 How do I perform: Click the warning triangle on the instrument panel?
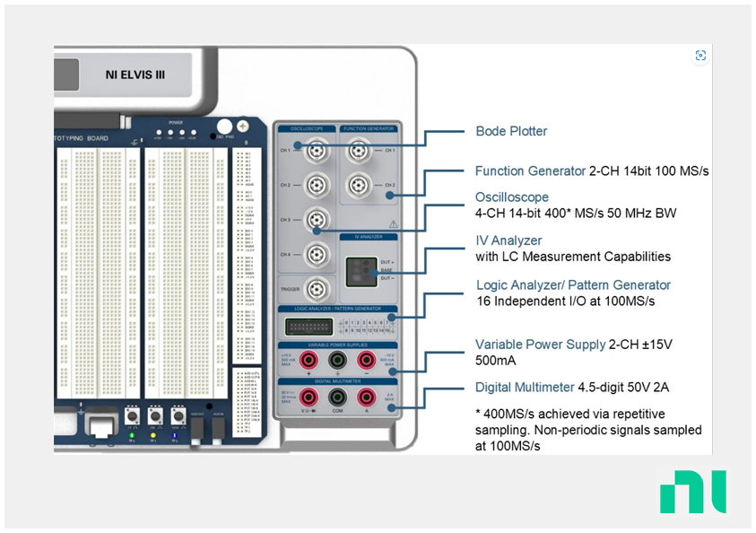[x=394, y=223]
